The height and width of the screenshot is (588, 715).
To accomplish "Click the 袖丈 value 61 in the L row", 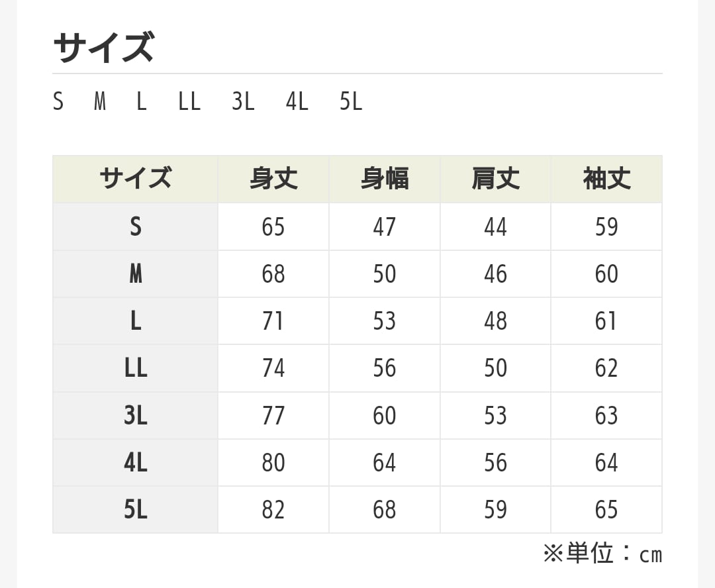I will pos(606,321).
